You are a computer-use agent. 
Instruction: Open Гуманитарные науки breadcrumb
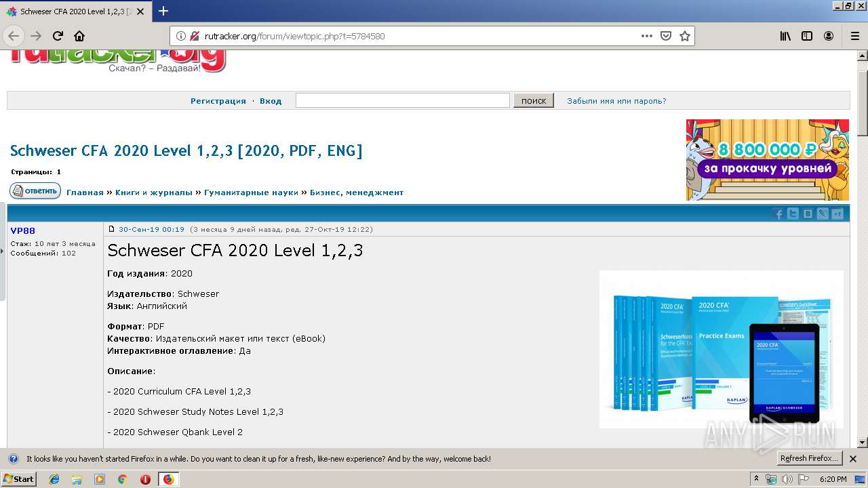(252, 192)
